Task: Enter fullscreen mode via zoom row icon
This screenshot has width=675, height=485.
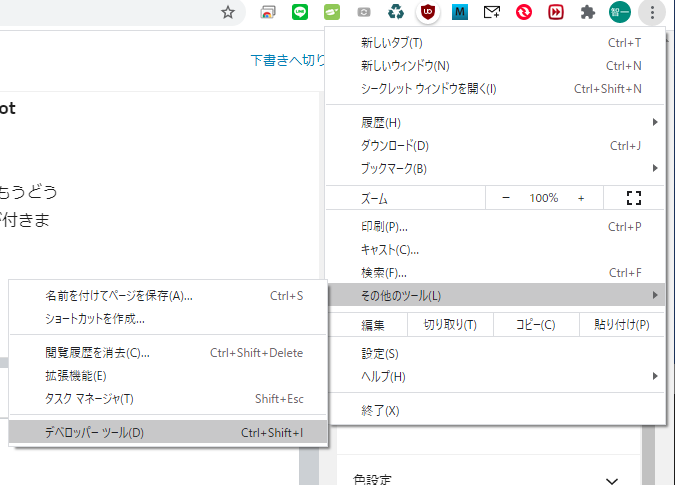Action: coord(632,198)
